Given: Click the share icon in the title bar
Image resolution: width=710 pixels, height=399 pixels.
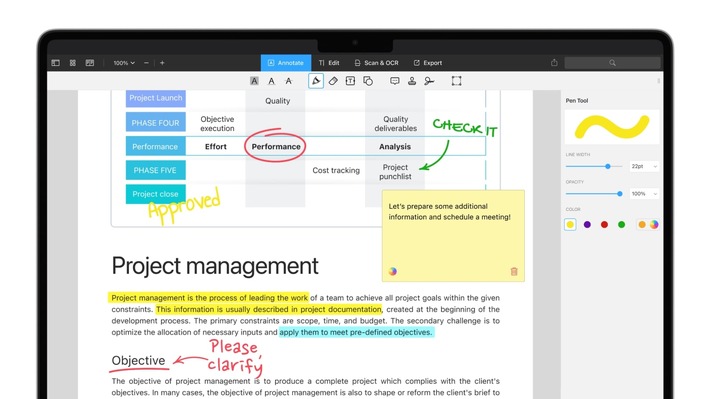Looking at the screenshot, I should [554, 62].
